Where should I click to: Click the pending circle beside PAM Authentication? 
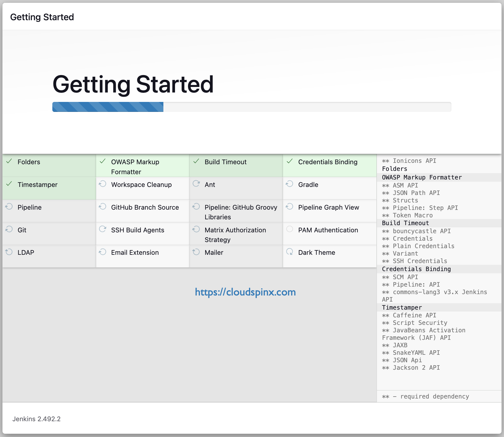pos(290,230)
